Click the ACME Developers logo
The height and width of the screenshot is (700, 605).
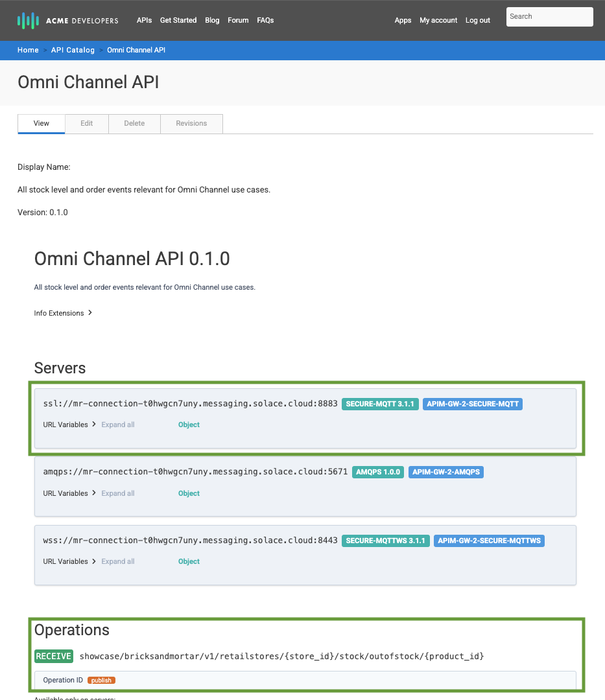[68, 20]
